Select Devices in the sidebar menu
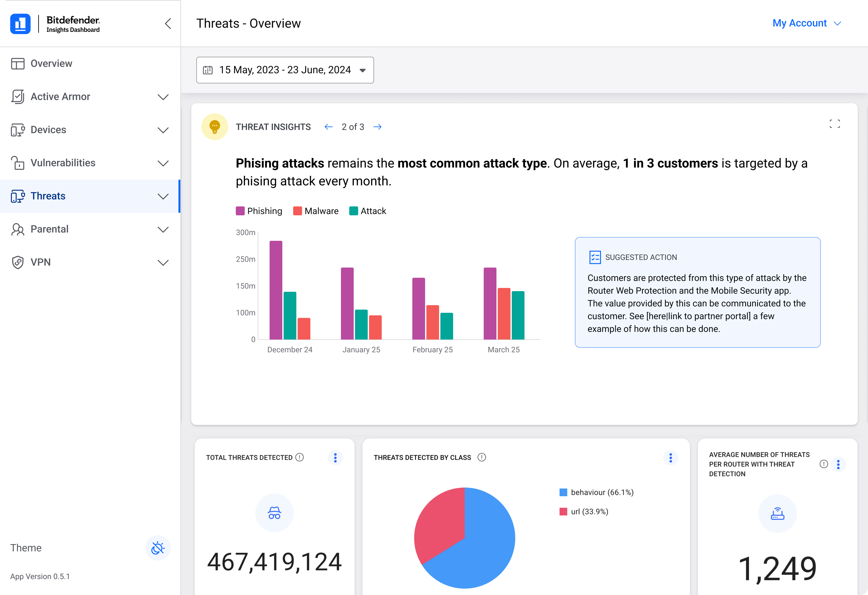This screenshot has width=868, height=595. [x=90, y=130]
